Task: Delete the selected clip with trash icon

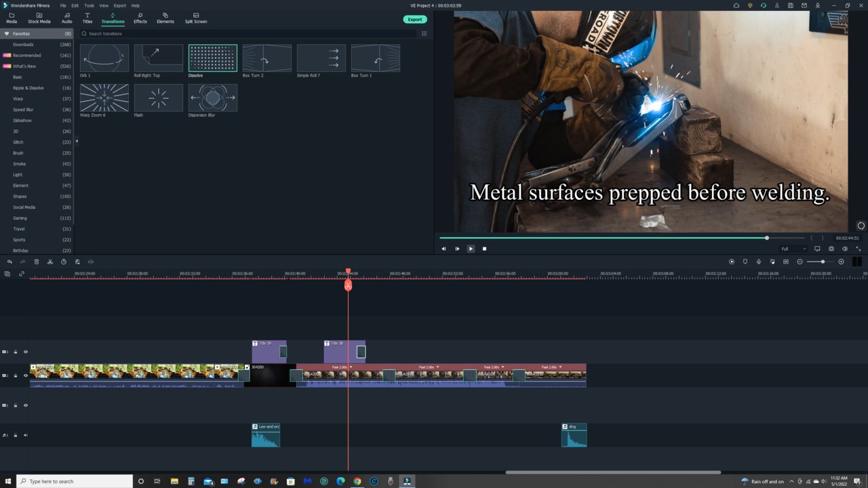Action: pos(37,262)
